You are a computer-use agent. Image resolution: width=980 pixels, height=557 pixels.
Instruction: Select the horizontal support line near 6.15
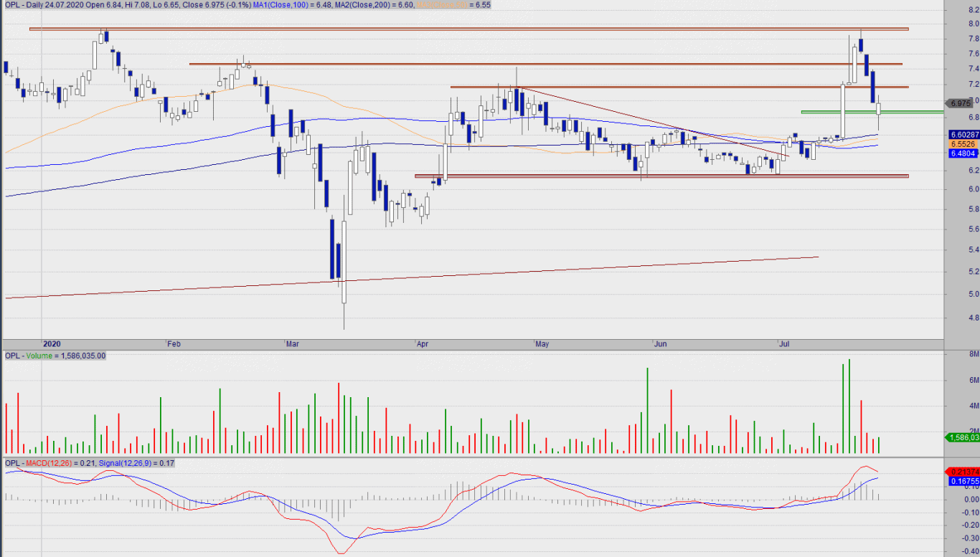click(661, 176)
